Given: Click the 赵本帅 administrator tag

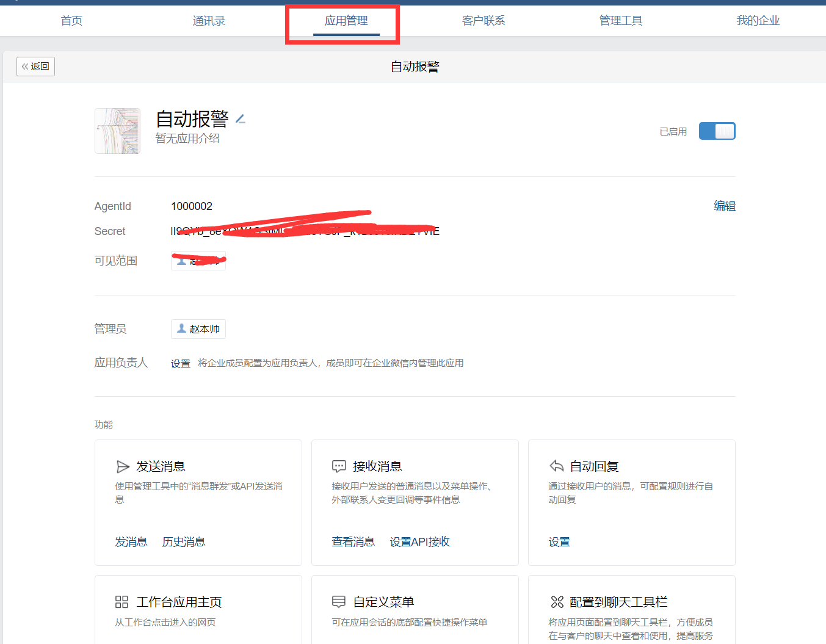Looking at the screenshot, I should 198,329.
